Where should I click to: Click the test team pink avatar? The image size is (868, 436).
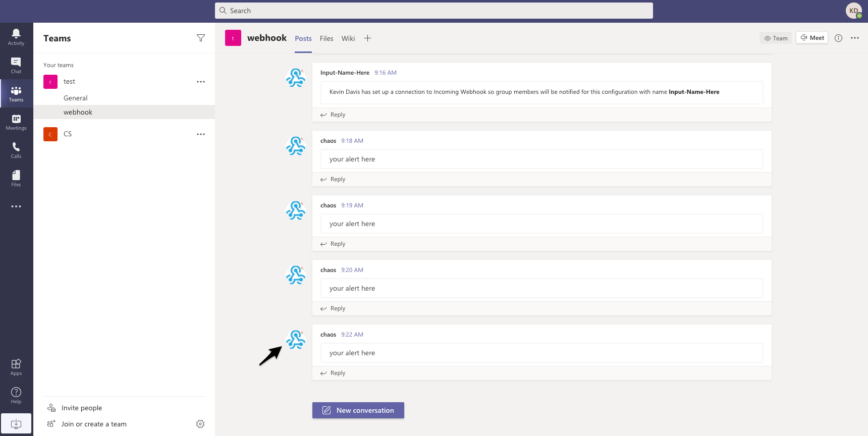coord(50,82)
